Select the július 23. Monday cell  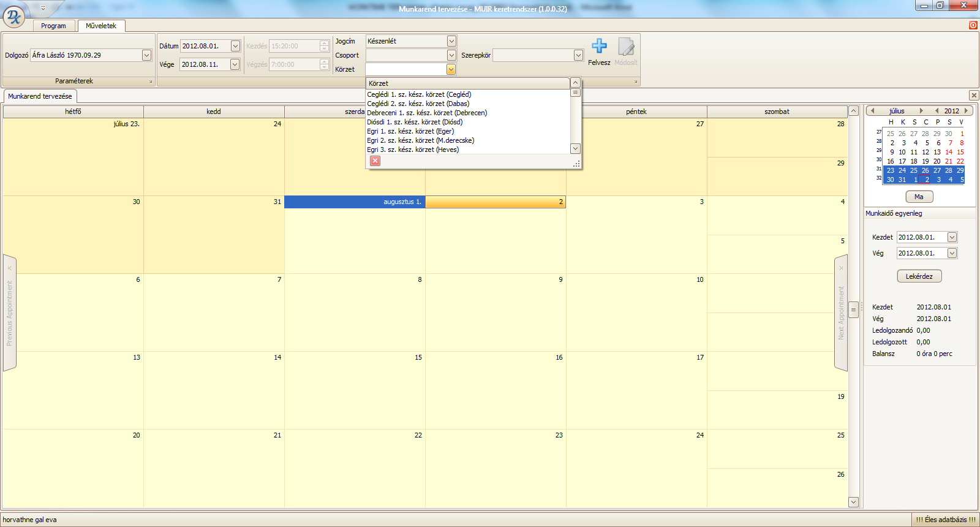coord(73,157)
